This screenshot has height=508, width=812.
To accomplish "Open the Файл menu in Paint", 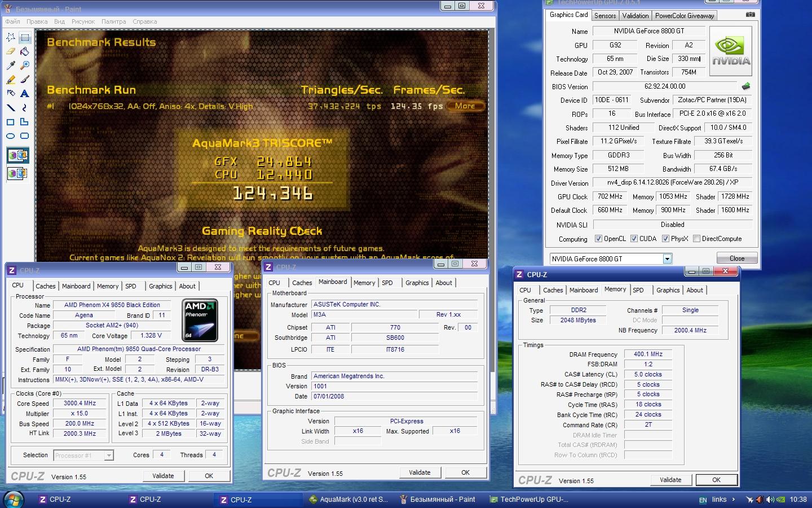I will tap(12, 21).
